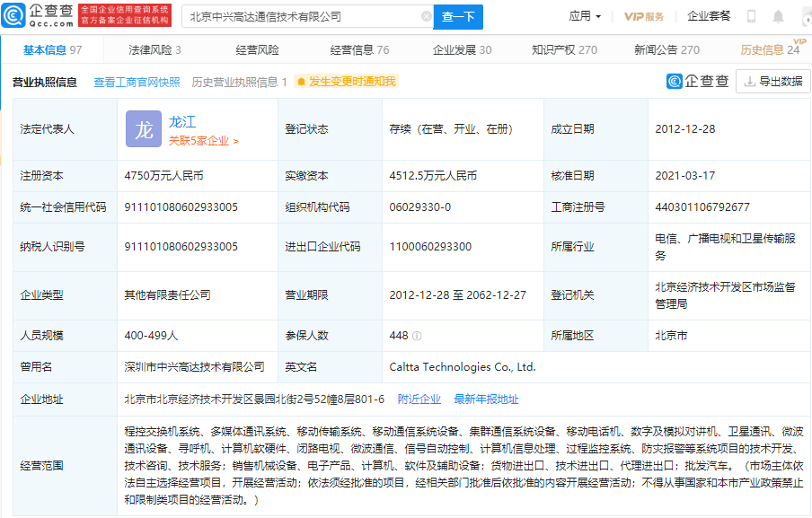
Task: Select registration status 存续（在营、开业、在册）
Action: (x=451, y=129)
